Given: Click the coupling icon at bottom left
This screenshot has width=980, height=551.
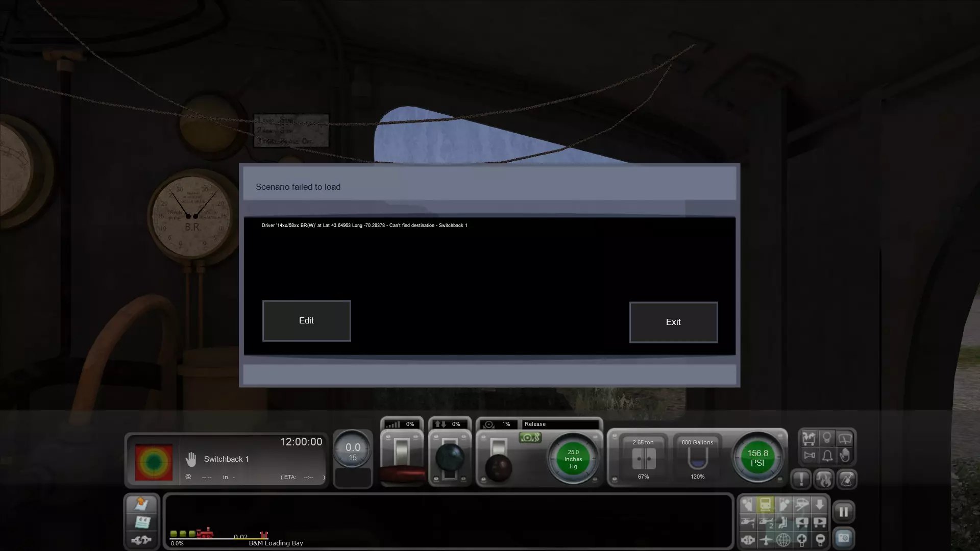Looking at the screenshot, I should (141, 539).
